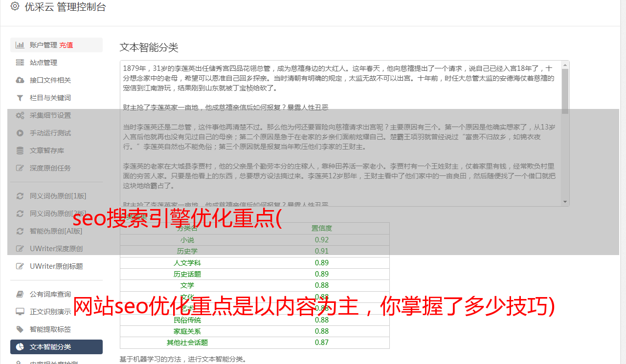
Task: Click the UWriter原创标题 edit icon
Action: (20, 266)
